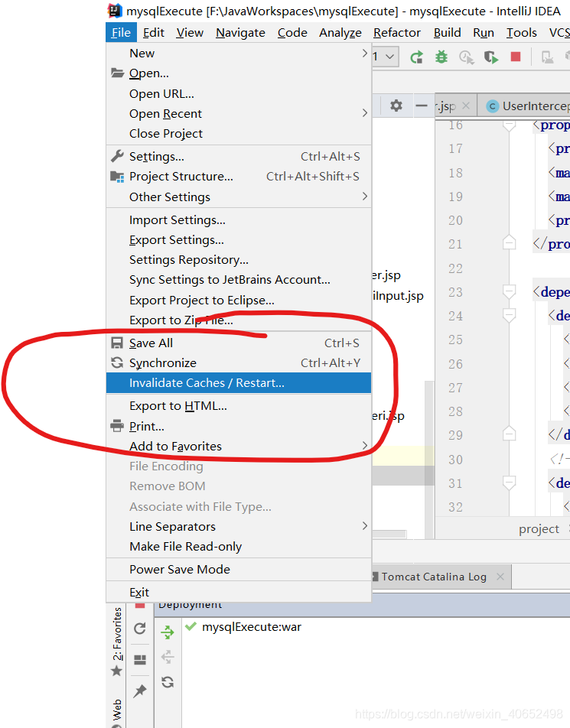
Task: Open the View menu
Action: (190, 32)
